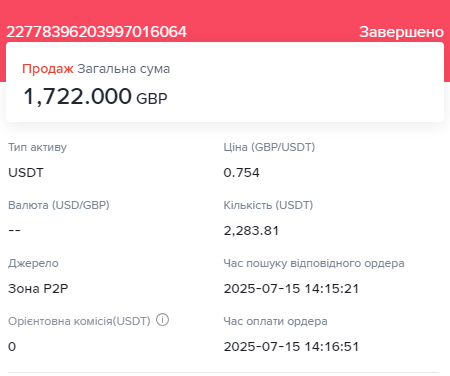Click the Тип активу label
The image size is (450, 376).
[x=37, y=147]
